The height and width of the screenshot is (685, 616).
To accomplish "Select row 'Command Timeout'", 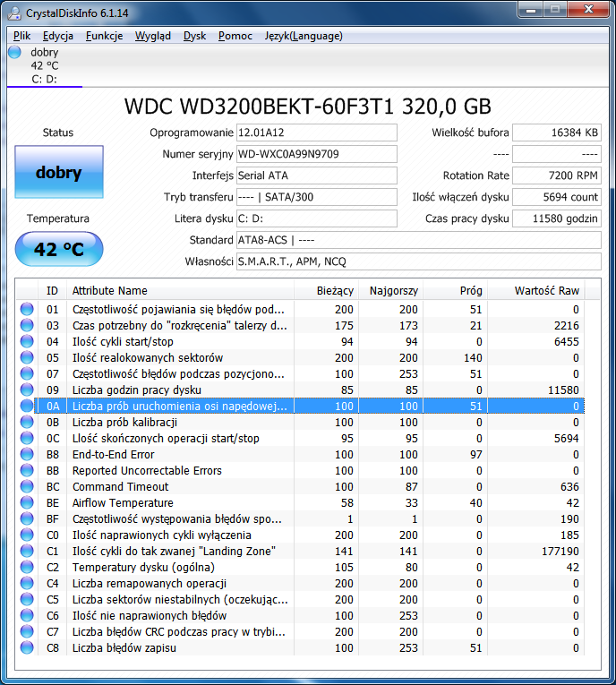I will coord(300,486).
